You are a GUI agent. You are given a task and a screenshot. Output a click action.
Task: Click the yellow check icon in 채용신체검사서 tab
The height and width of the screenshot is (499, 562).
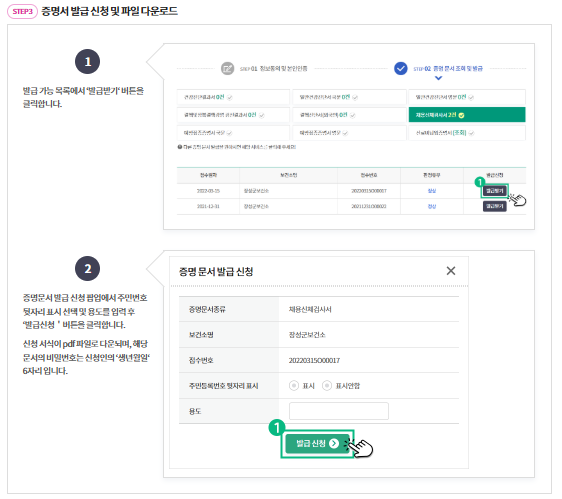tap(461, 115)
